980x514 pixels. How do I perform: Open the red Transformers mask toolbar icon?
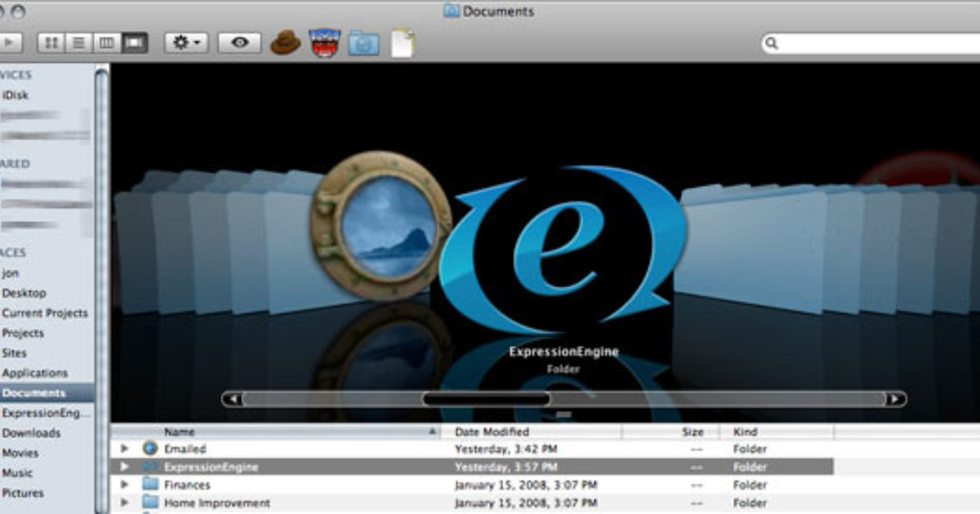click(x=324, y=42)
